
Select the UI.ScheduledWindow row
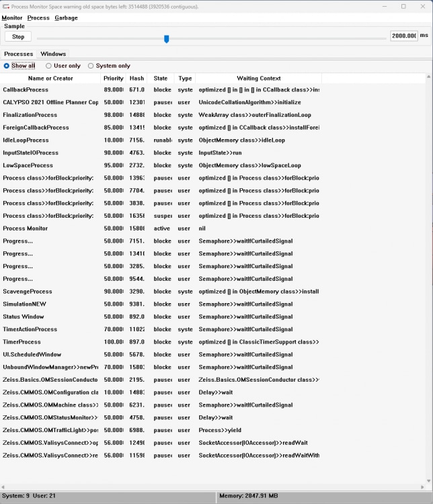coord(161,355)
